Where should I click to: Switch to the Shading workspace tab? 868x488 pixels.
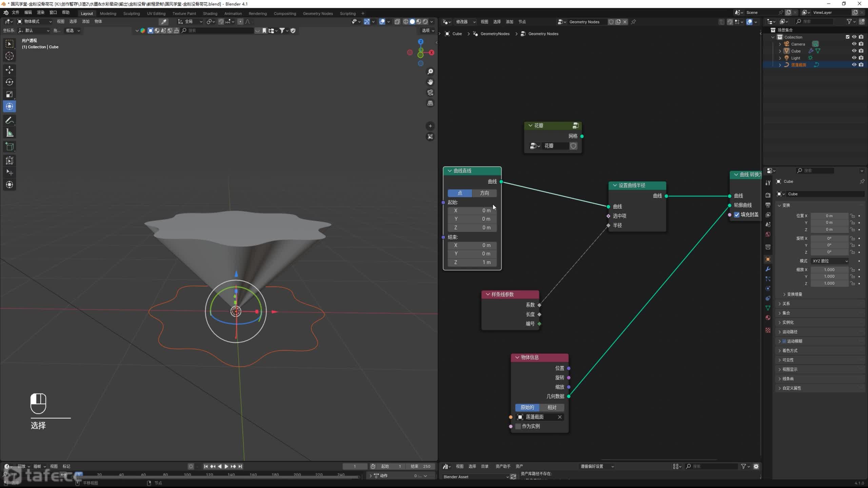pos(210,14)
